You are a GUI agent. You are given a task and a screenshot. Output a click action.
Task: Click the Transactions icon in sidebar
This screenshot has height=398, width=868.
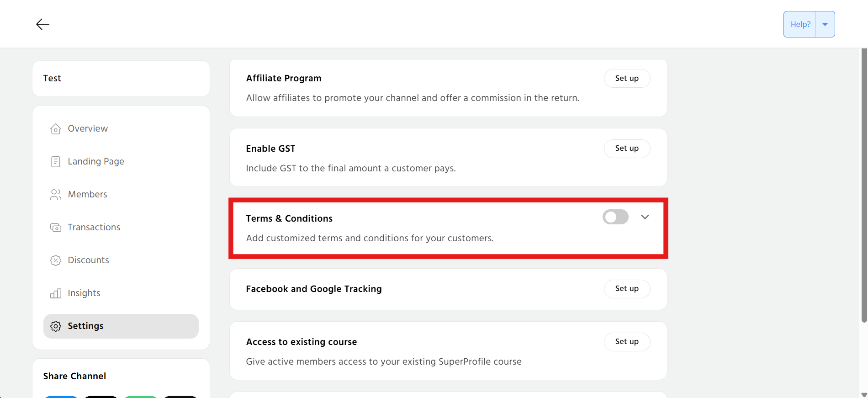tap(56, 228)
